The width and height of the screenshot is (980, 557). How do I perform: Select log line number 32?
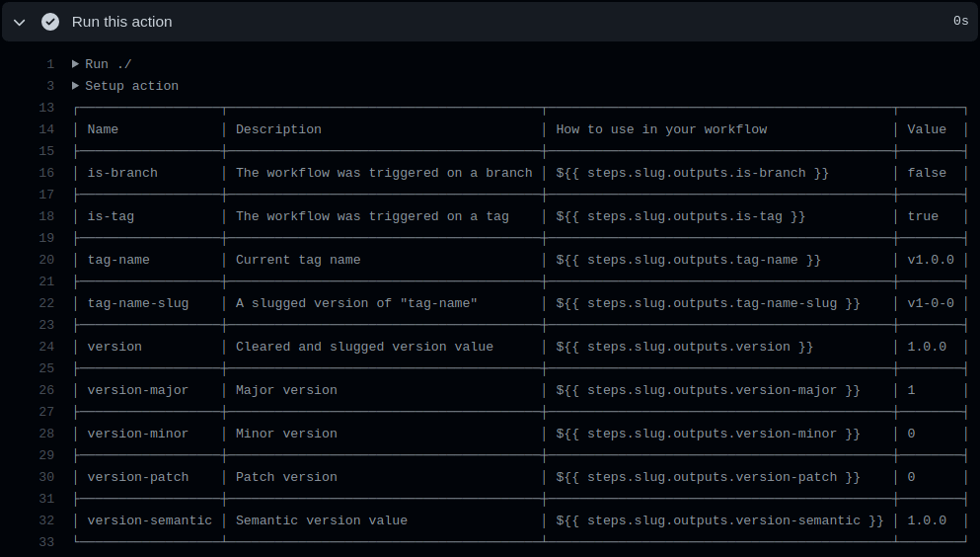click(x=46, y=520)
